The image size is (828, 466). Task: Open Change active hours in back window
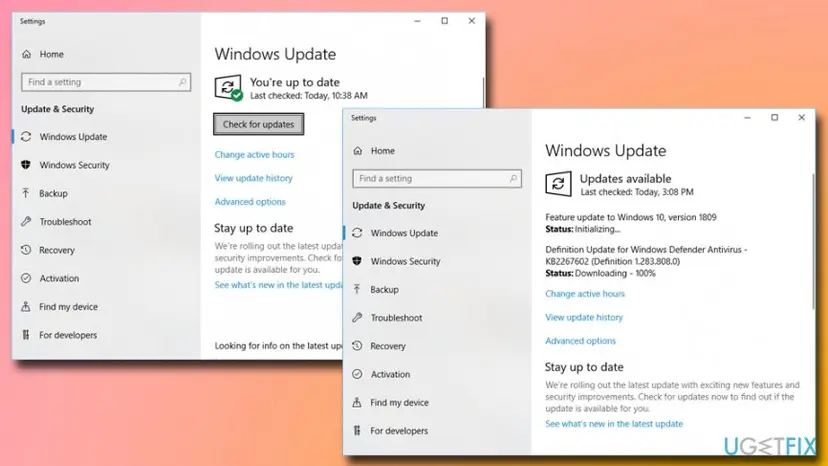click(x=254, y=155)
